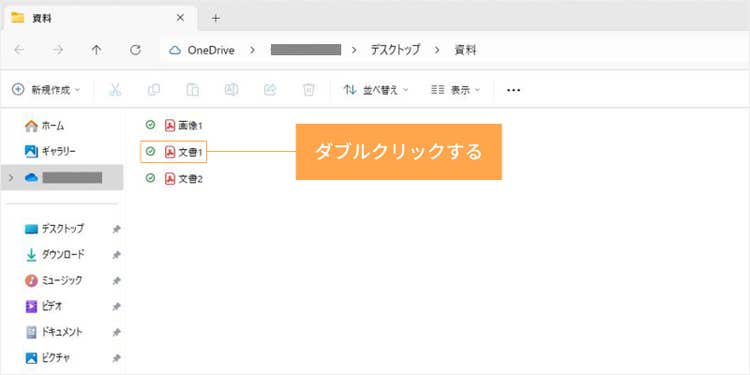
Task: Select the 文書1 PDF file
Action: point(175,152)
